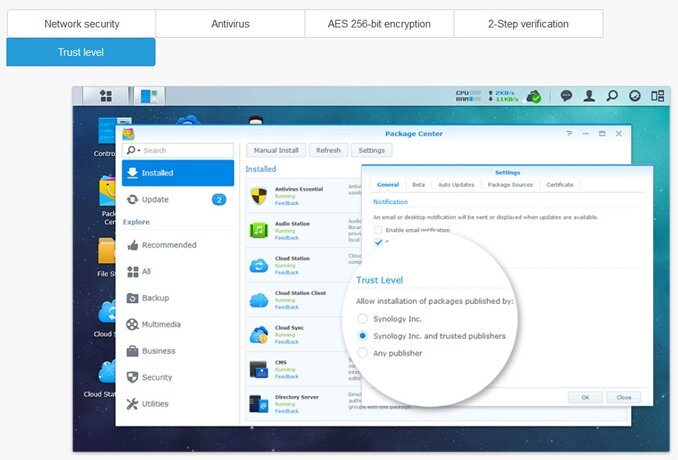Click the CMS package name

[x=281, y=362]
